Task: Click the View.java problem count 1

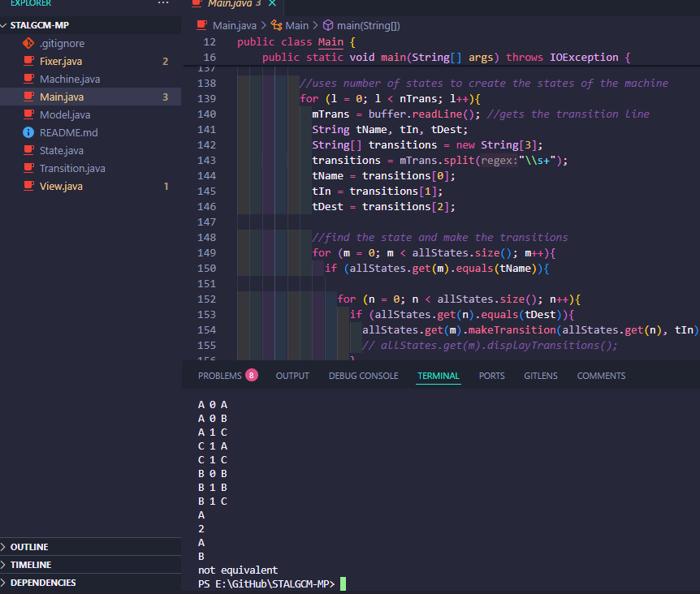Action: click(166, 186)
